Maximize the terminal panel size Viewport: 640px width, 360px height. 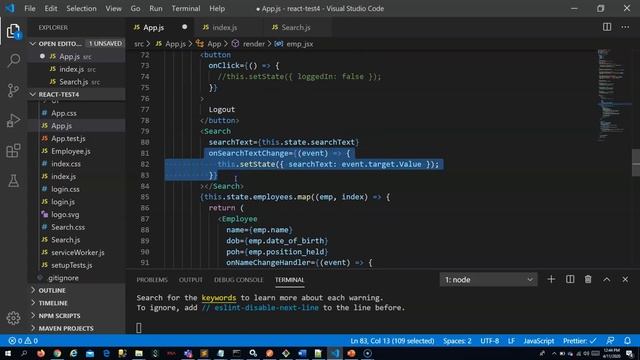[607, 280]
